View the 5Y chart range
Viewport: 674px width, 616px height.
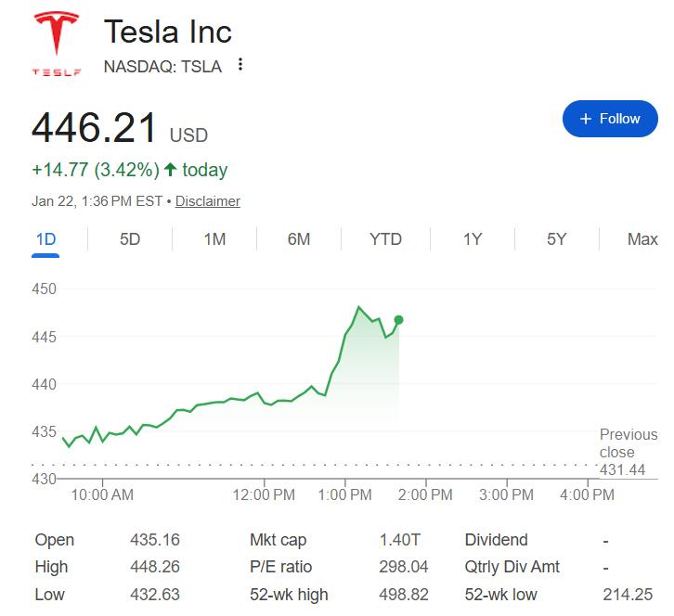[556, 239]
